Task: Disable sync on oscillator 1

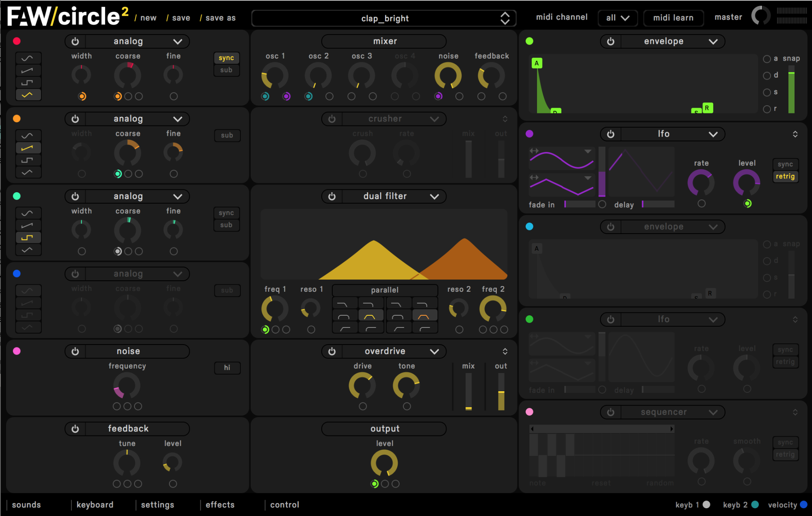Action: pos(226,58)
